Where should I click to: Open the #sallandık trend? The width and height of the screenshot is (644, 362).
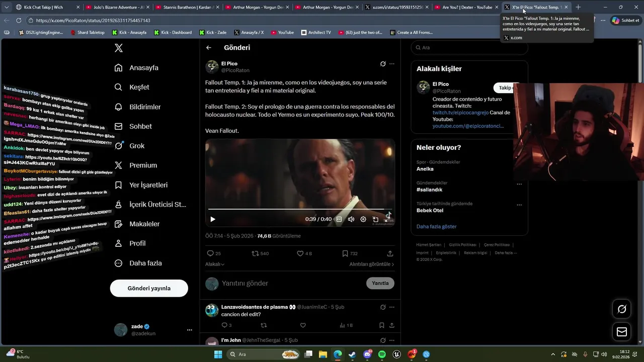pos(429,190)
